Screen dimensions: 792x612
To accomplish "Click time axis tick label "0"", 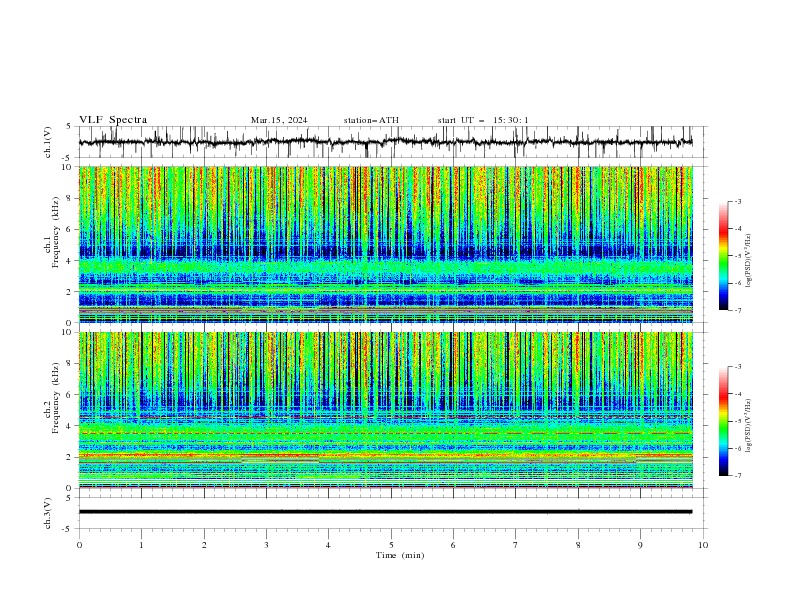I will [79, 545].
